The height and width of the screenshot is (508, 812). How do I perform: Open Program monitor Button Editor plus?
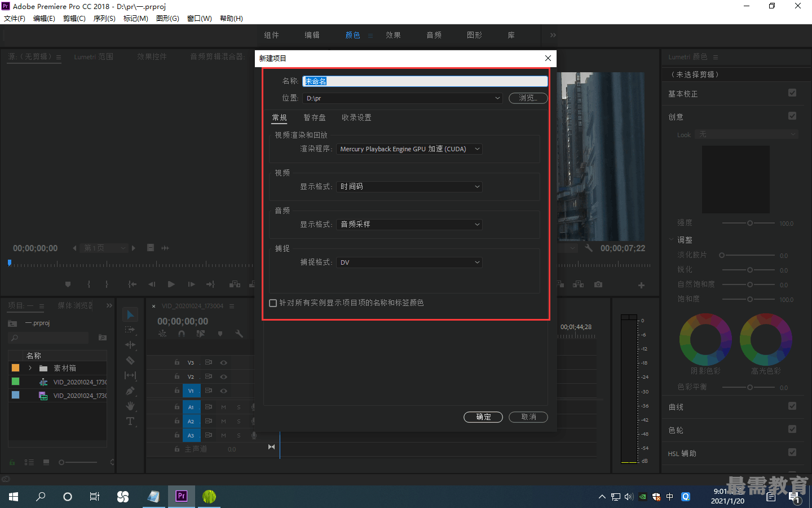pyautogui.click(x=641, y=285)
